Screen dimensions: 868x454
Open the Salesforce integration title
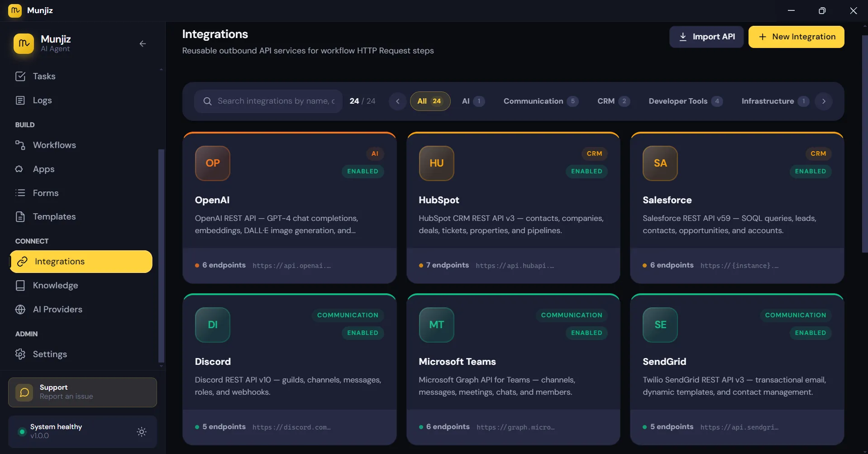click(x=667, y=200)
